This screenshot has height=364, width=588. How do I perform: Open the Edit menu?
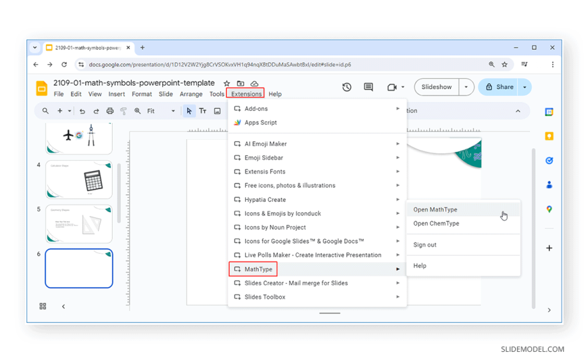pyautogui.click(x=76, y=94)
